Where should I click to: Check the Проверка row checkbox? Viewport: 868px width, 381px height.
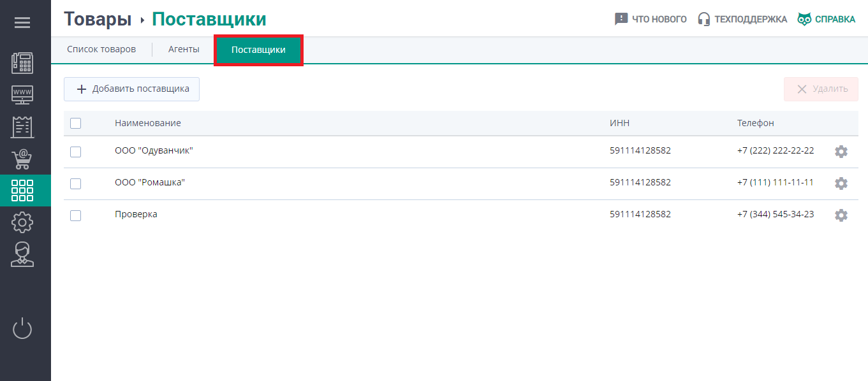pyautogui.click(x=75, y=215)
